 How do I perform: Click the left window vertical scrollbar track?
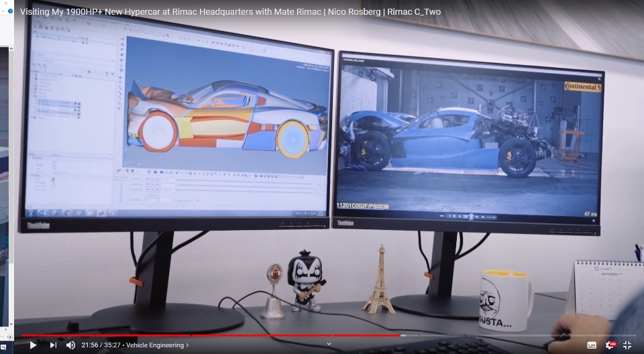(11, 185)
